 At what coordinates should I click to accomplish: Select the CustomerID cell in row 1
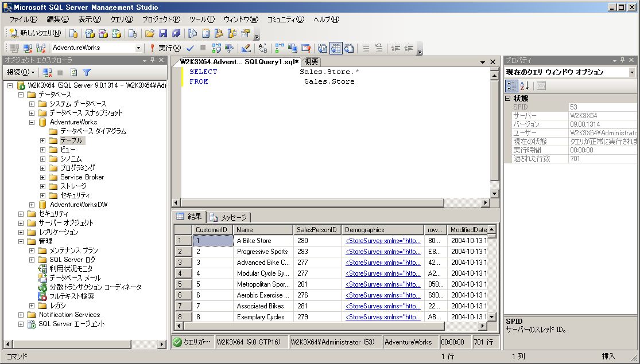coord(212,241)
